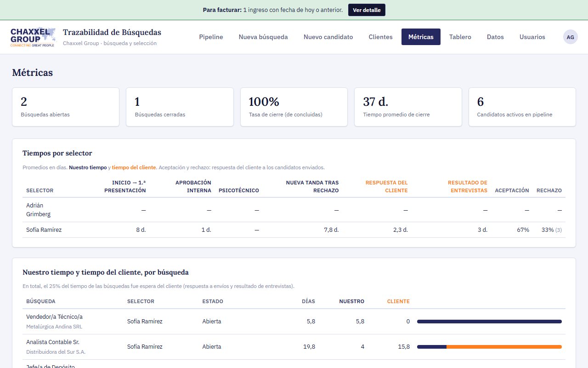This screenshot has height=368, width=588.
Task: Navigate to the Datos tab
Action: click(x=495, y=37)
